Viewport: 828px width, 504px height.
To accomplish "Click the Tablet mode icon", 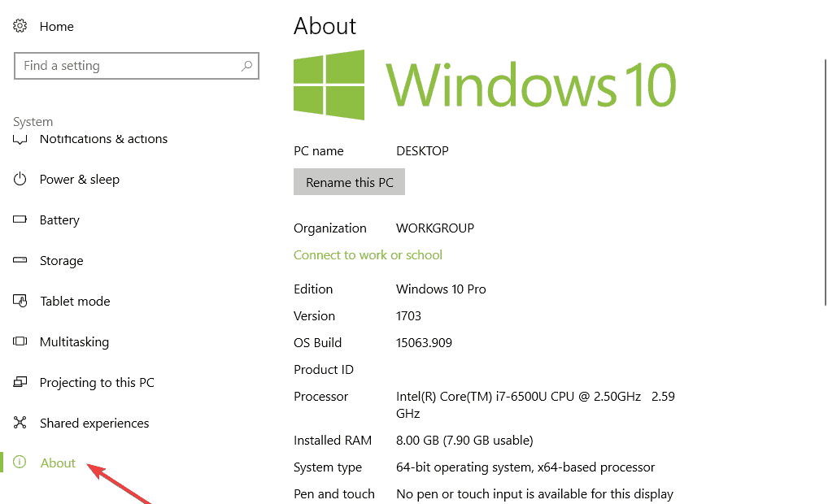I will (20, 301).
